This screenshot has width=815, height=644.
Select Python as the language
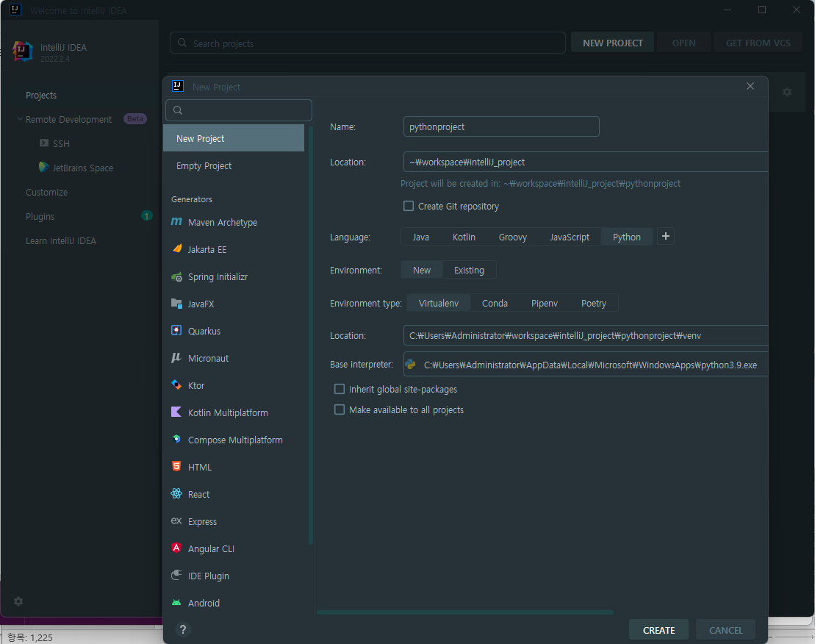click(x=626, y=237)
